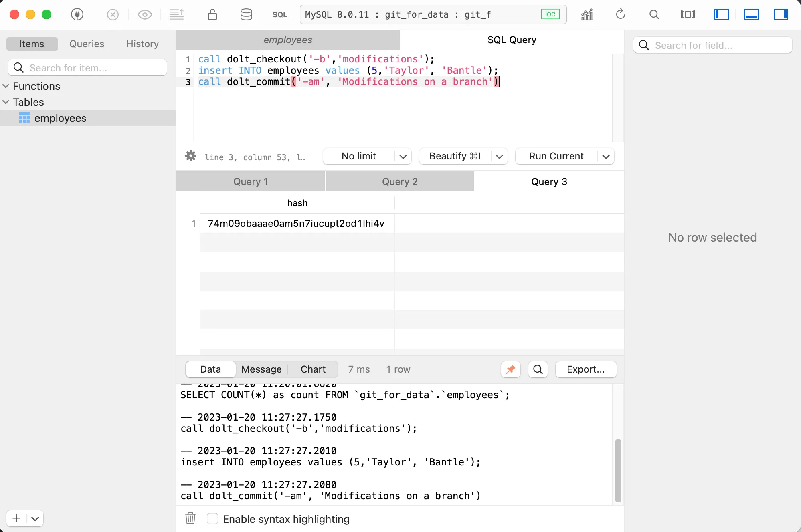Click the lock icon in the toolbar
The image size is (801, 532).
point(212,14)
